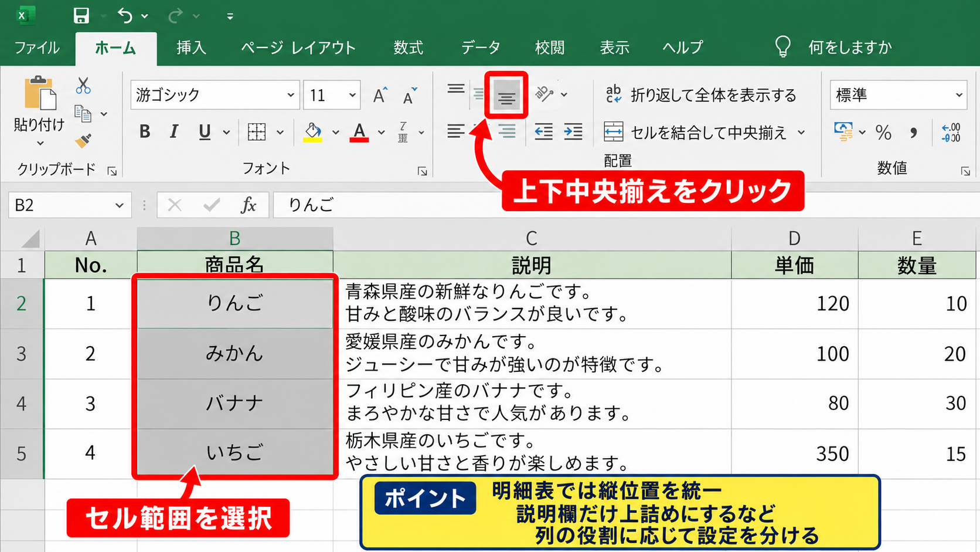Screen dimensions: 980x552
Task: Open the ファイル tab
Action: 37,48
